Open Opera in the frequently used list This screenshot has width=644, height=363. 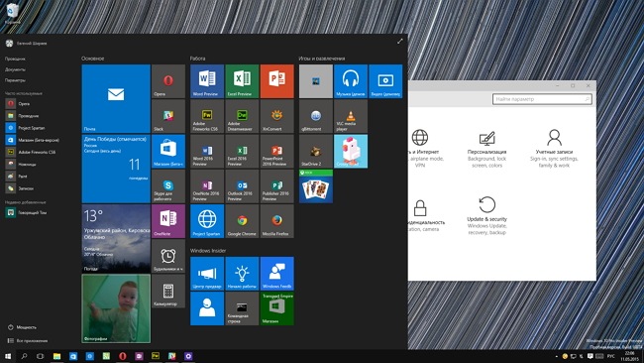click(18, 103)
